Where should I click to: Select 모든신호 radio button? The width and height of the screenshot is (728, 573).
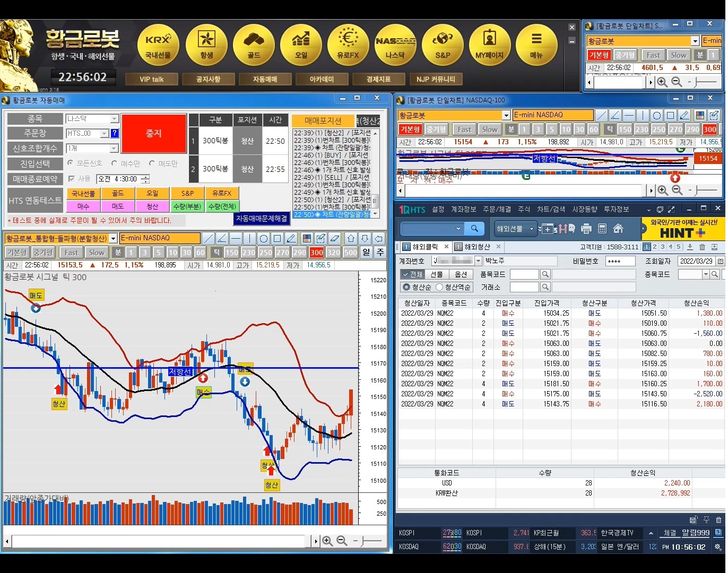click(70, 163)
